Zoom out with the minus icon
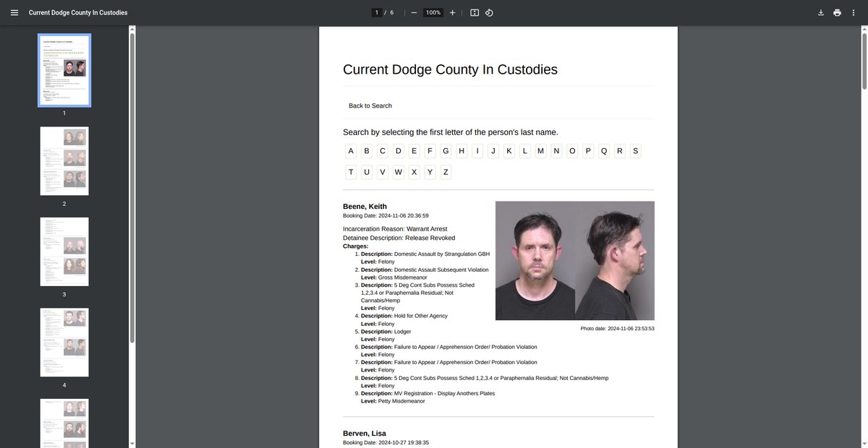Screen dimensions: 868x448 point(414,12)
